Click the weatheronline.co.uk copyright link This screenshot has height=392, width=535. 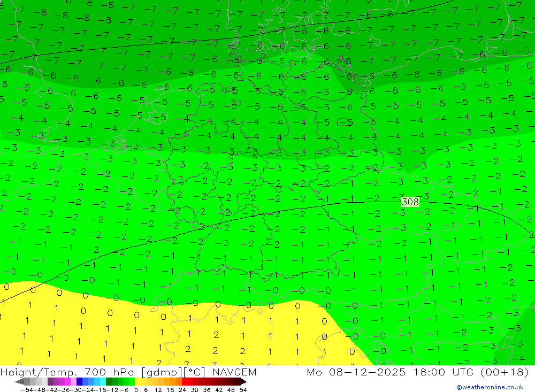click(x=490, y=387)
